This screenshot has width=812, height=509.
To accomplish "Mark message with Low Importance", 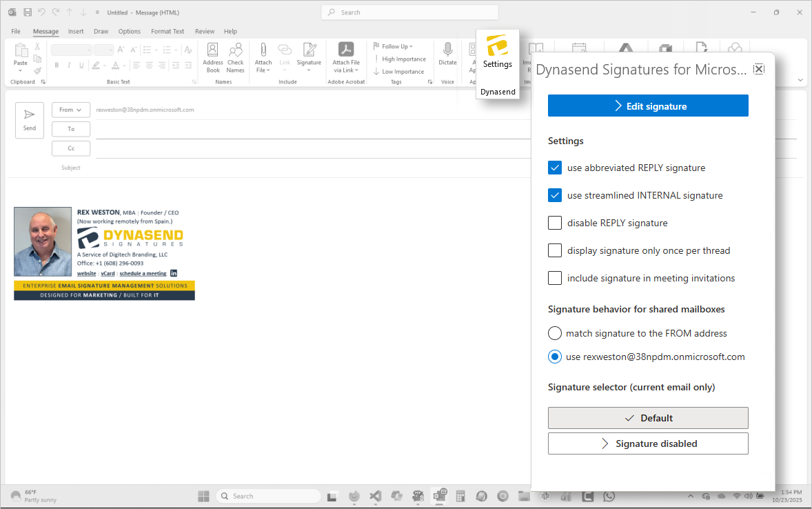I will point(398,71).
